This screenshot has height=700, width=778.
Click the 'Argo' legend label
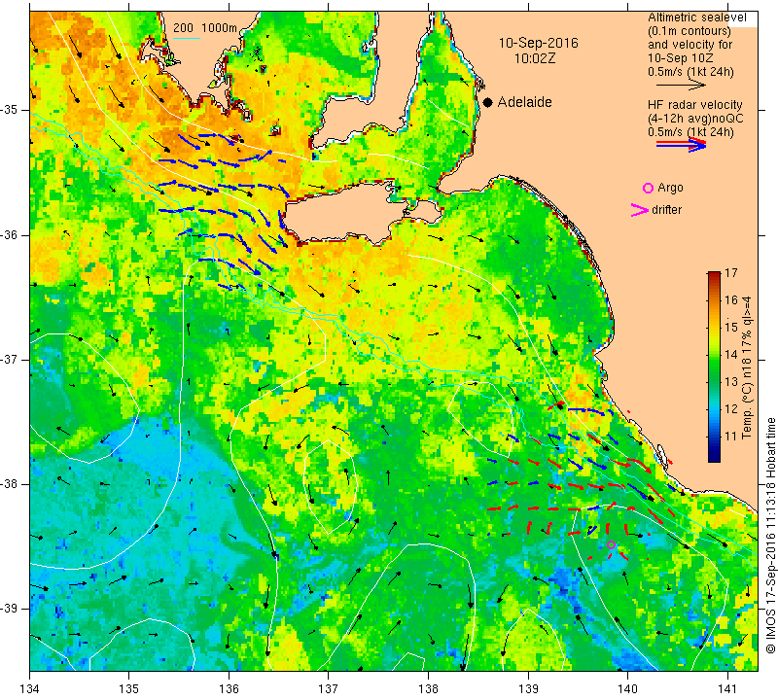pyautogui.click(x=670, y=188)
